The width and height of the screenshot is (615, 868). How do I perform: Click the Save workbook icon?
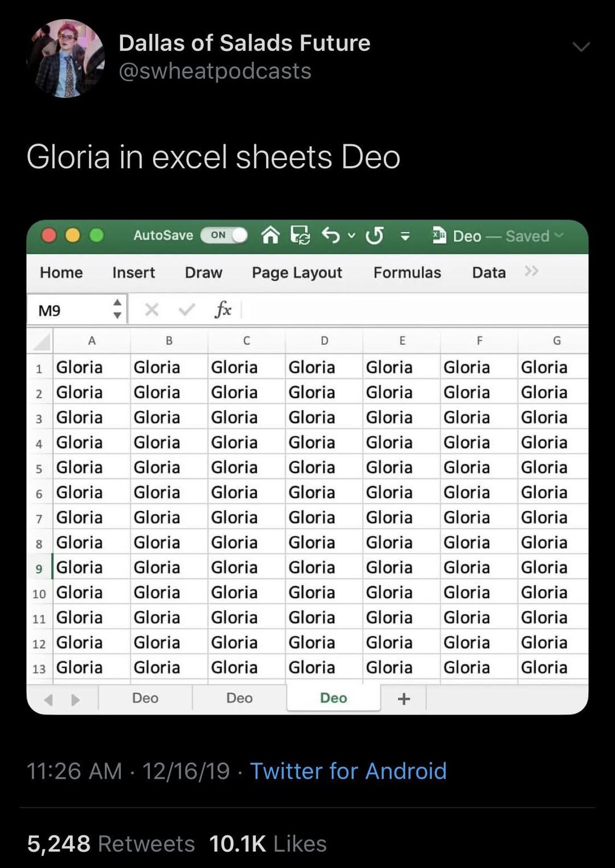(x=300, y=235)
